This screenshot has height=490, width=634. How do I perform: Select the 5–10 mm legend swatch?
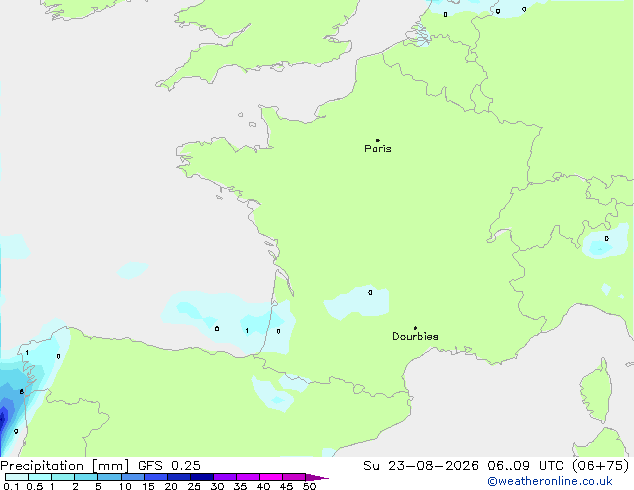pyautogui.click(x=109, y=477)
